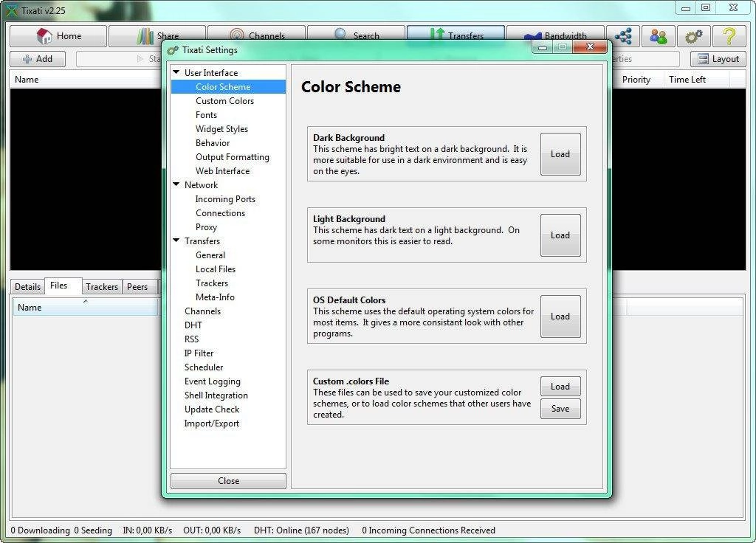Screen dimensions: 756x543
Task: Open Behavior settings page
Action: pos(213,142)
